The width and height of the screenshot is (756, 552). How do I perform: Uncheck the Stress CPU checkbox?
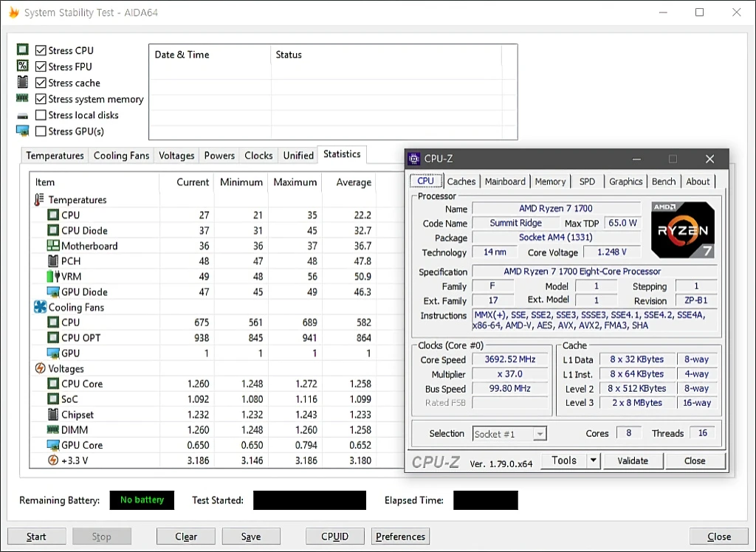coord(41,51)
